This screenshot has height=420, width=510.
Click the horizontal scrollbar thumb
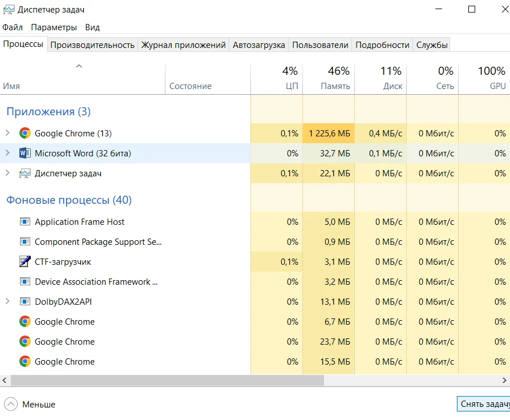click(x=167, y=380)
